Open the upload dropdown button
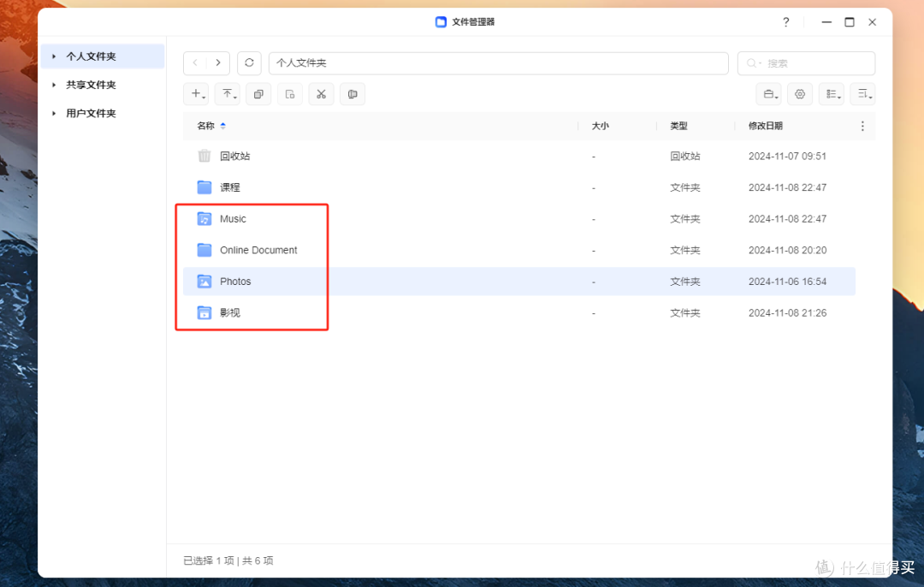Viewport: 924px width, 587px height. [227, 94]
